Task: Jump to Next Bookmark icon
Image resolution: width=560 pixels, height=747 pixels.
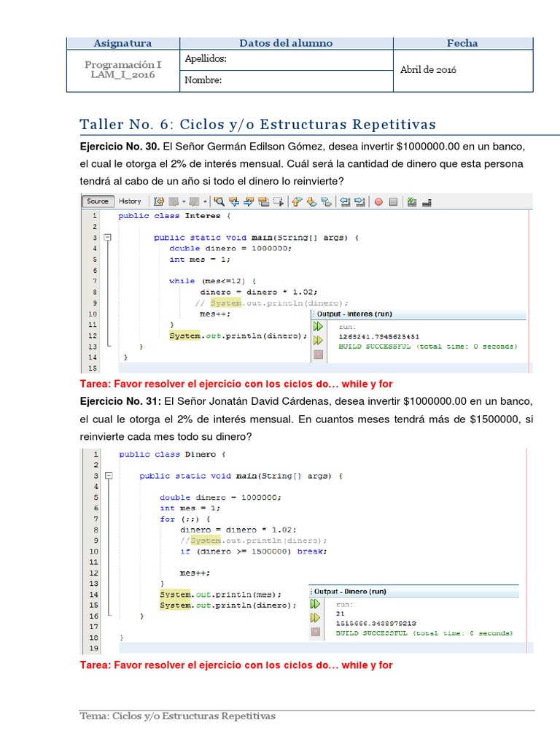Action: [311, 202]
